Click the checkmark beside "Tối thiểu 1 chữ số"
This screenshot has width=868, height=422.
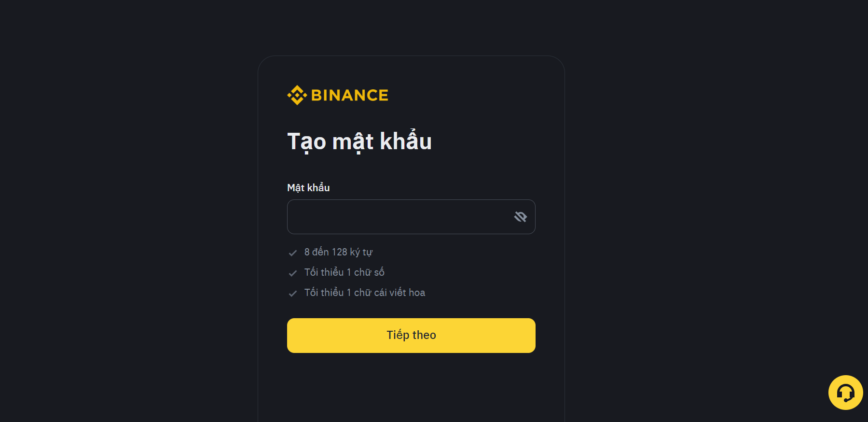292,273
